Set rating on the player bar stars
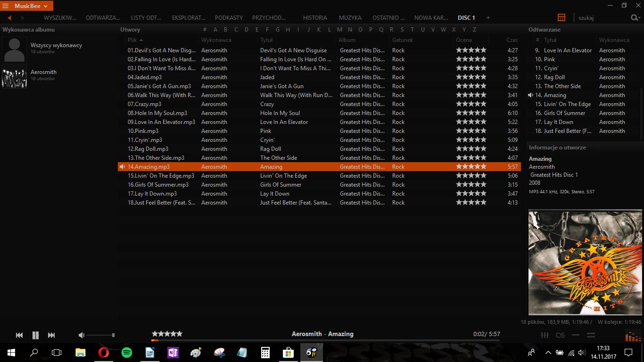 (167, 334)
